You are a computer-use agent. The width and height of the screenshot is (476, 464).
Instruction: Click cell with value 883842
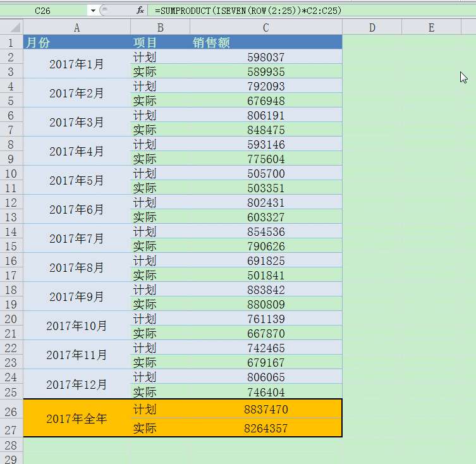click(x=266, y=290)
